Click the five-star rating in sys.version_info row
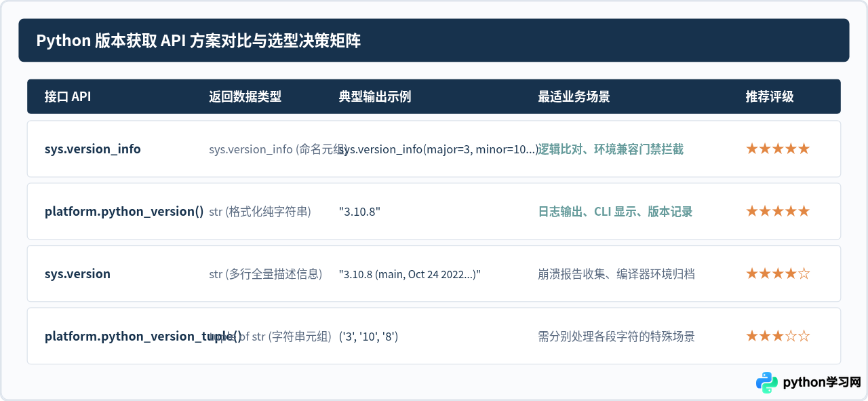Viewport: 868px width, 401px height. point(778,149)
